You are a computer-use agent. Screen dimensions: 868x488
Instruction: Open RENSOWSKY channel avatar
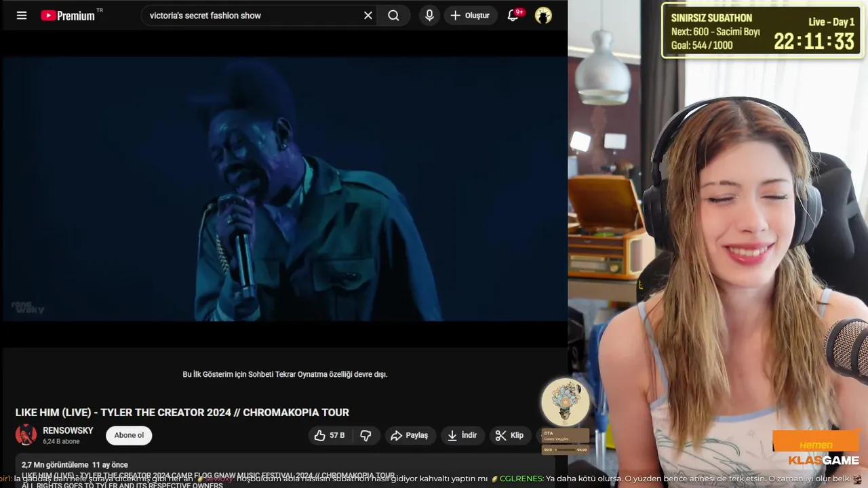click(26, 434)
